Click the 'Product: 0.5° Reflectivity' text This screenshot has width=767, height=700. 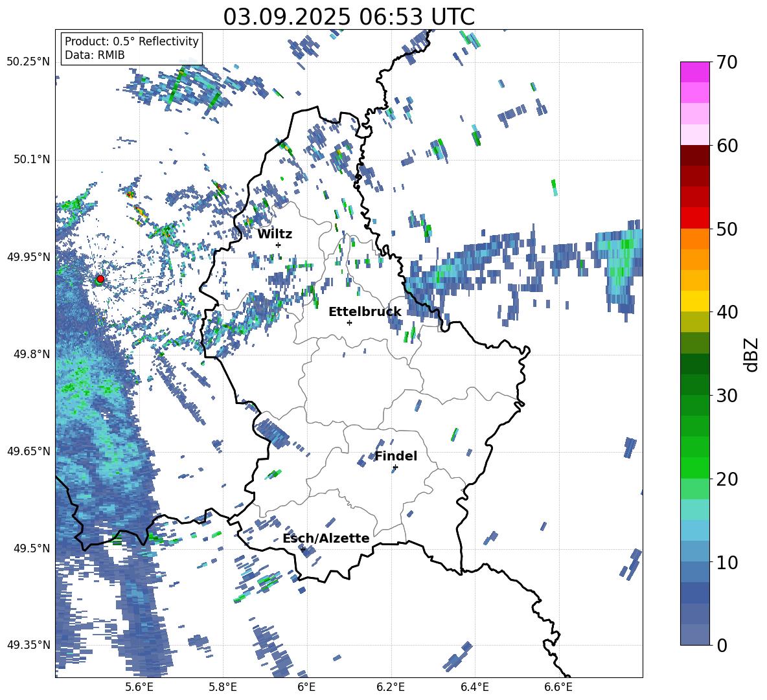pyautogui.click(x=132, y=41)
